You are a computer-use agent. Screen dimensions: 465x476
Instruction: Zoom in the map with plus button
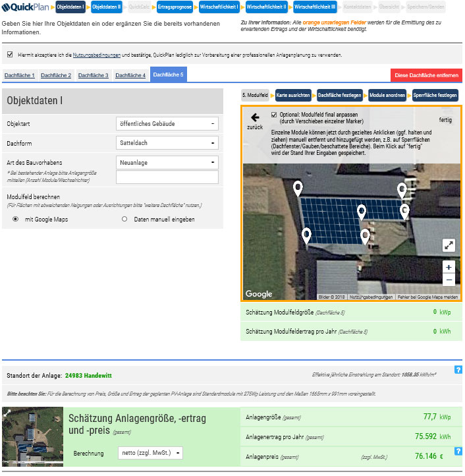pos(449,267)
